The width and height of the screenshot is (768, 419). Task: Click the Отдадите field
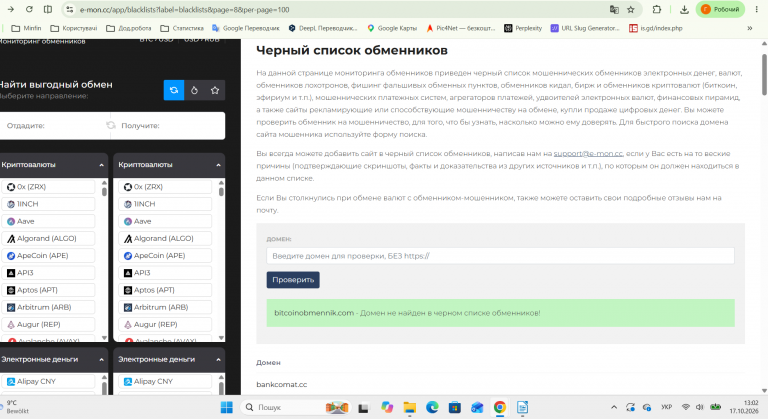click(52, 125)
